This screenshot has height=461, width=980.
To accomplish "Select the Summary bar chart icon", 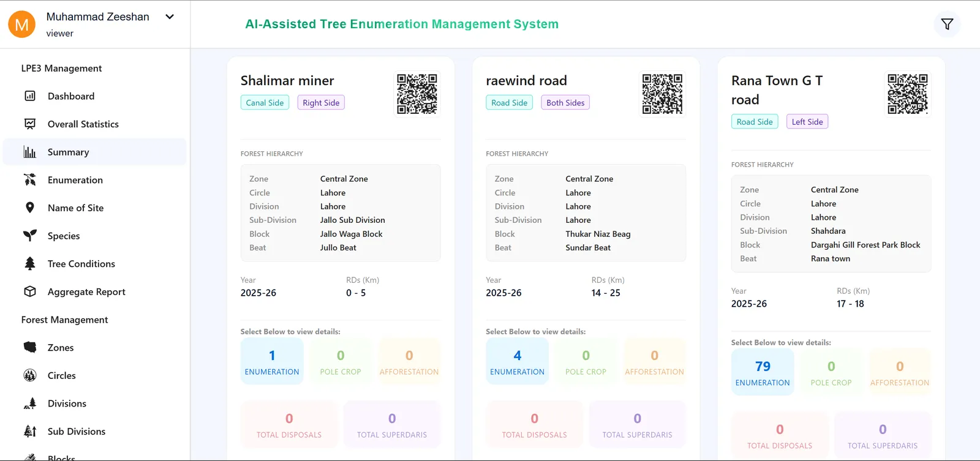I will pos(30,152).
